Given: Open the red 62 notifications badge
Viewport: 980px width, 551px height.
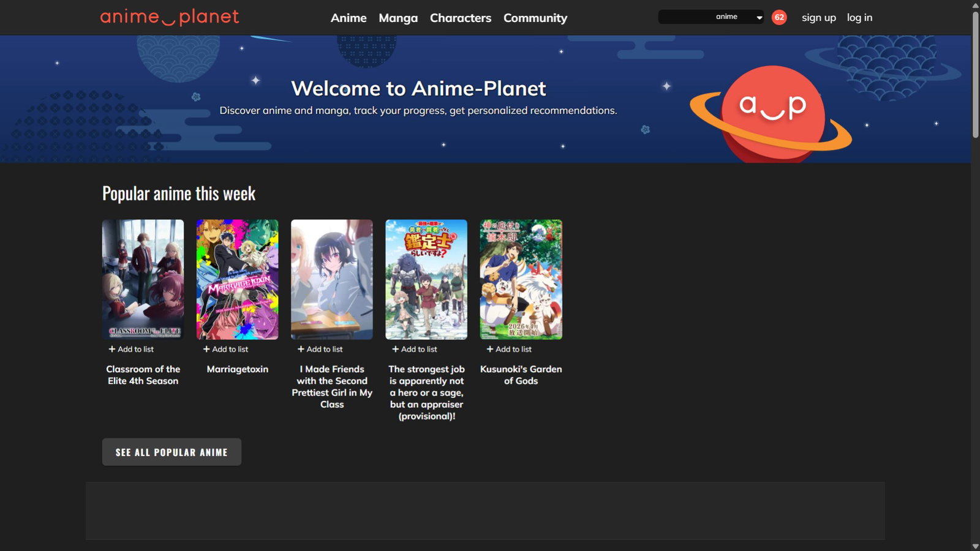Looking at the screenshot, I should point(779,17).
